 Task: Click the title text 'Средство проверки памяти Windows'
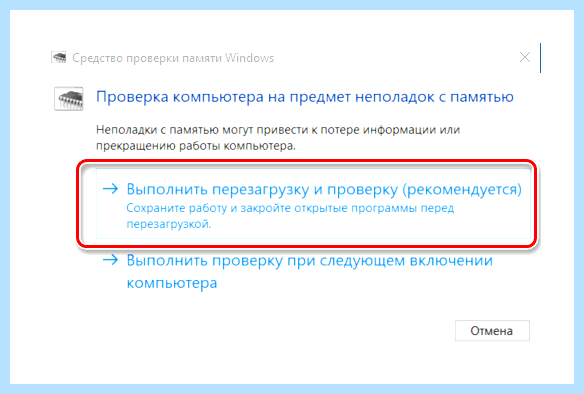click(x=173, y=58)
